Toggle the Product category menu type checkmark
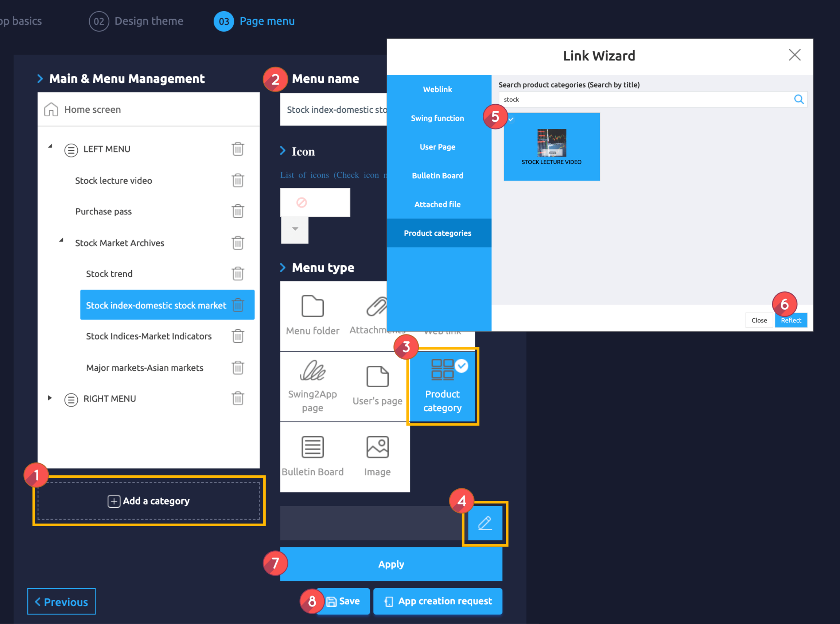This screenshot has width=840, height=624. coord(461,366)
